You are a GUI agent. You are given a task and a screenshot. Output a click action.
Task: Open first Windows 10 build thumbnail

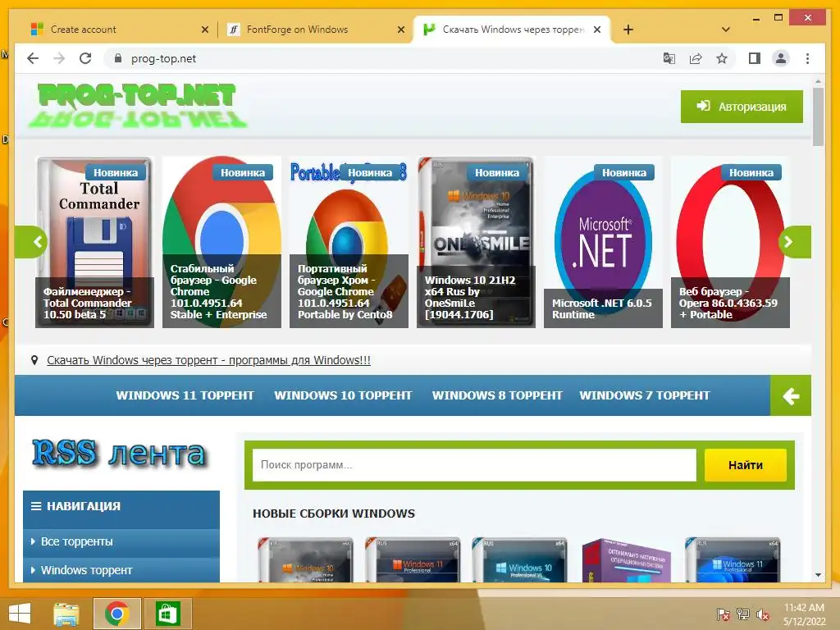coord(305,560)
